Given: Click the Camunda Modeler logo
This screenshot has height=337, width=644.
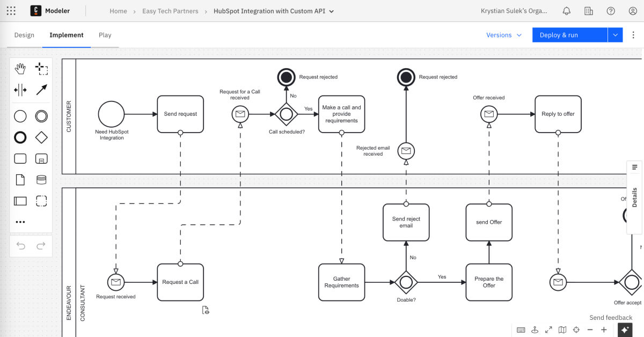Looking at the screenshot, I should point(36,11).
